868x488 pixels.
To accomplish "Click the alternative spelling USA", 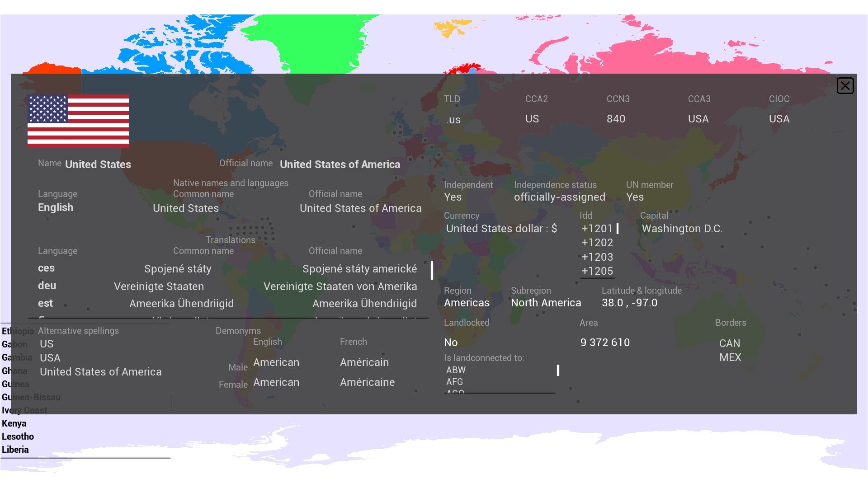I will (x=50, y=358).
